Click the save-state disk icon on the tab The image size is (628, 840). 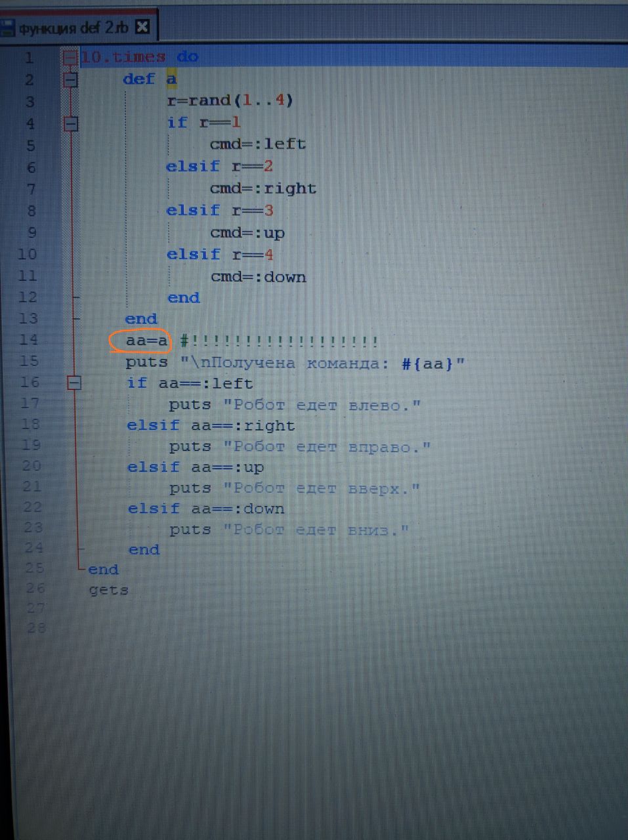coord(7,28)
